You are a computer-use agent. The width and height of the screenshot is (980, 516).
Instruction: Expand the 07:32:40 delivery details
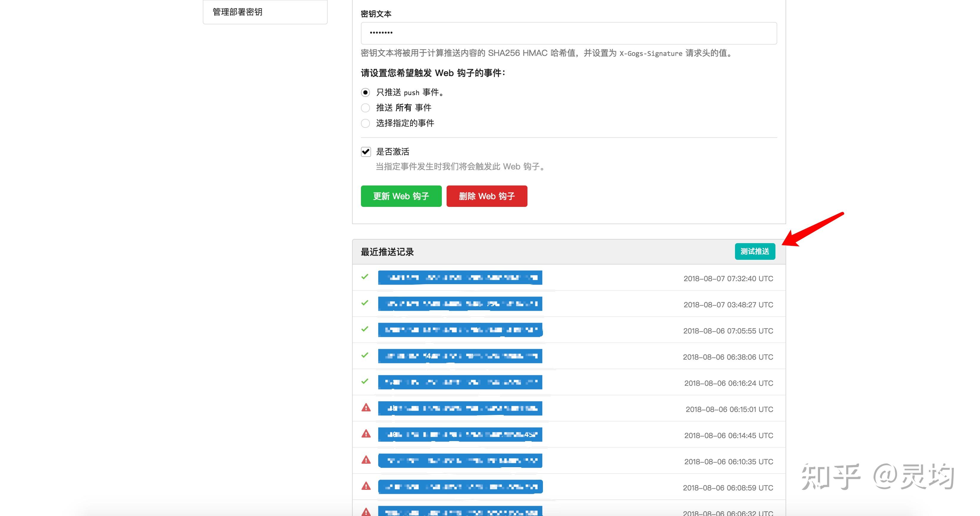[460, 277]
